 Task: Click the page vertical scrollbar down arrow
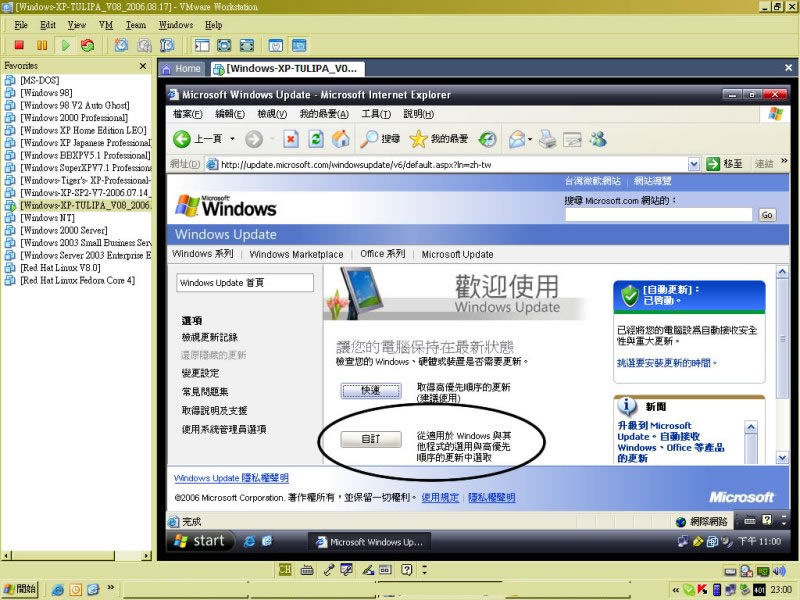782,458
